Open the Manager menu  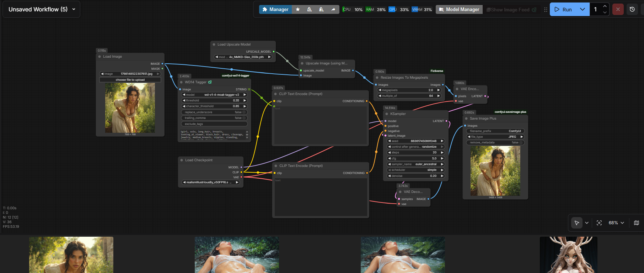(x=275, y=10)
